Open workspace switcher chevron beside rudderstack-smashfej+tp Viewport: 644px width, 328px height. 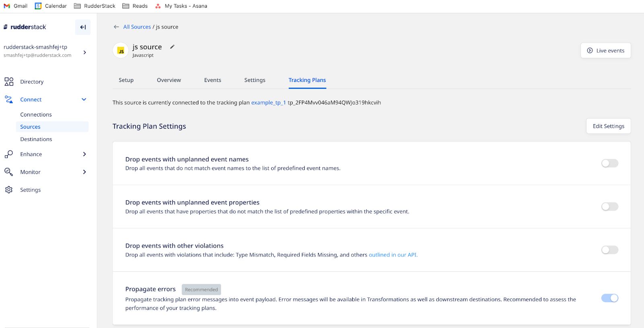pos(85,52)
